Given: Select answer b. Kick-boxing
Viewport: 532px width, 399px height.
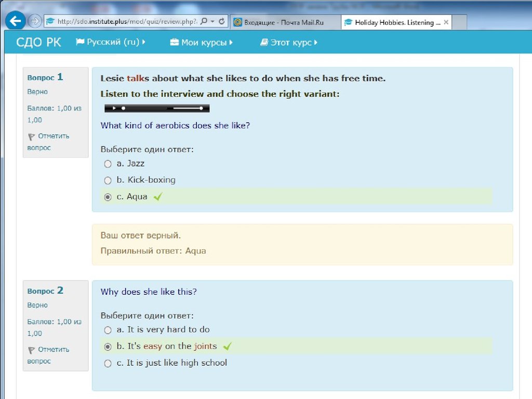Looking at the screenshot, I should click(108, 180).
